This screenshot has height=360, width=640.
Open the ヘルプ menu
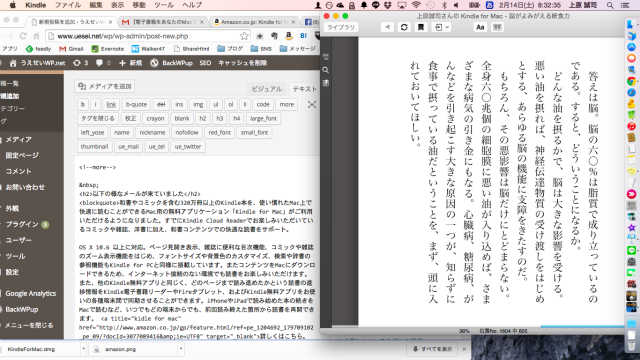pos(192,5)
